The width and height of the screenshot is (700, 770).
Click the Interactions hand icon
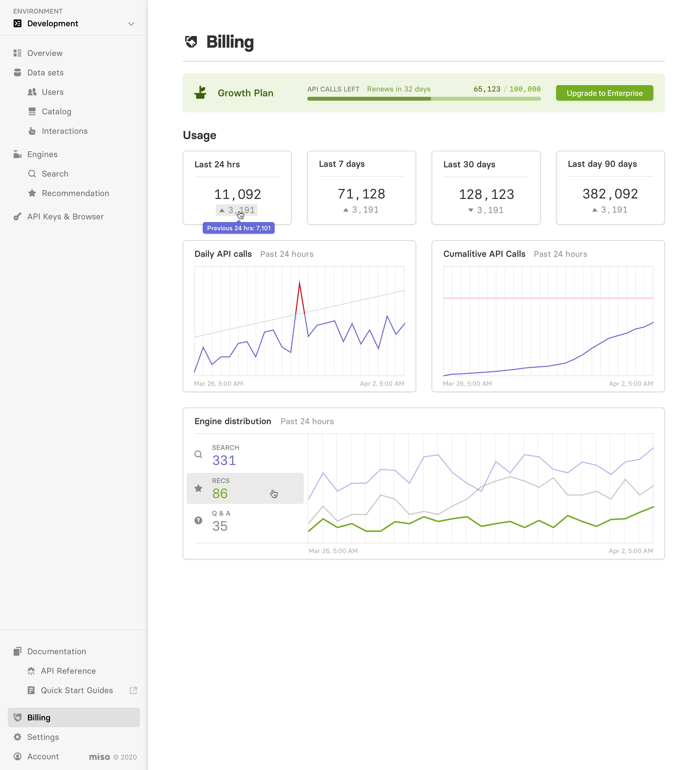32,131
